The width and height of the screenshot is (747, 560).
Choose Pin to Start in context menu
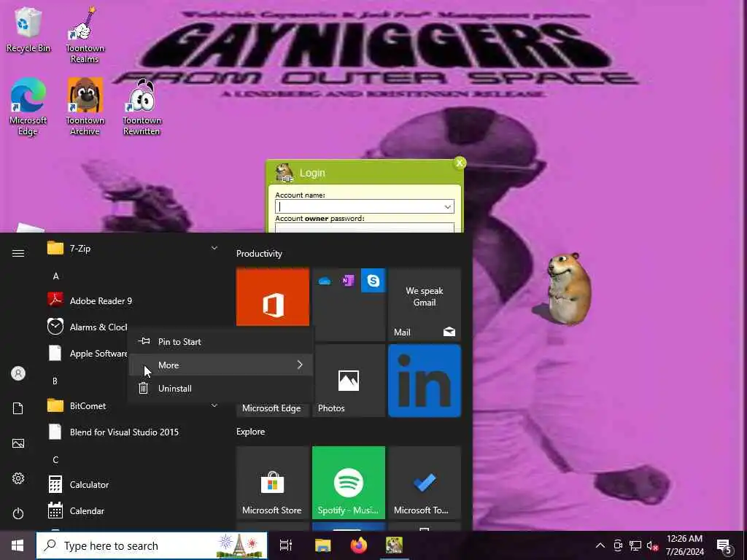click(221, 342)
